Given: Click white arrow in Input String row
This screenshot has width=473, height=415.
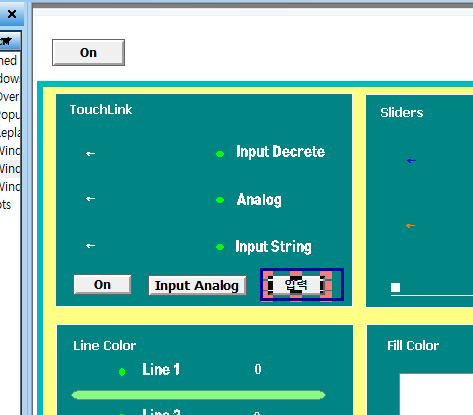Looking at the screenshot, I should tap(90, 246).
